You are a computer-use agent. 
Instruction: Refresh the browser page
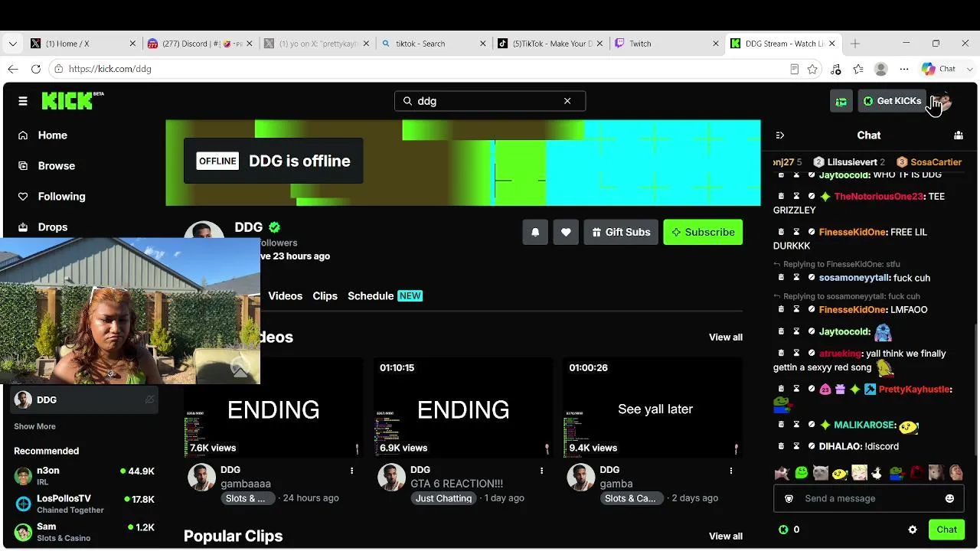pyautogui.click(x=36, y=69)
